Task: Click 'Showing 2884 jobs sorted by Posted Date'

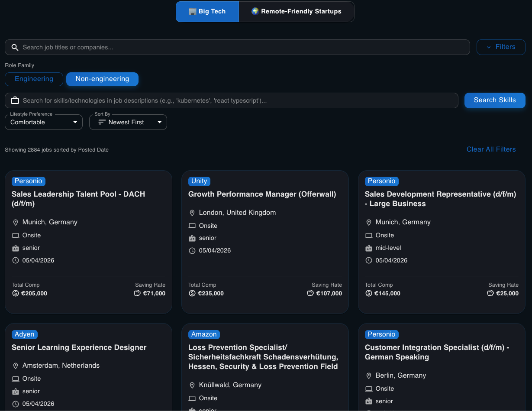Action: pos(57,150)
